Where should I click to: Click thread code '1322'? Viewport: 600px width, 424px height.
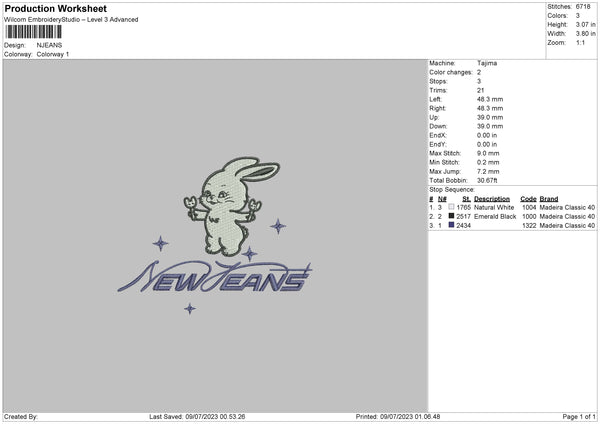point(529,225)
